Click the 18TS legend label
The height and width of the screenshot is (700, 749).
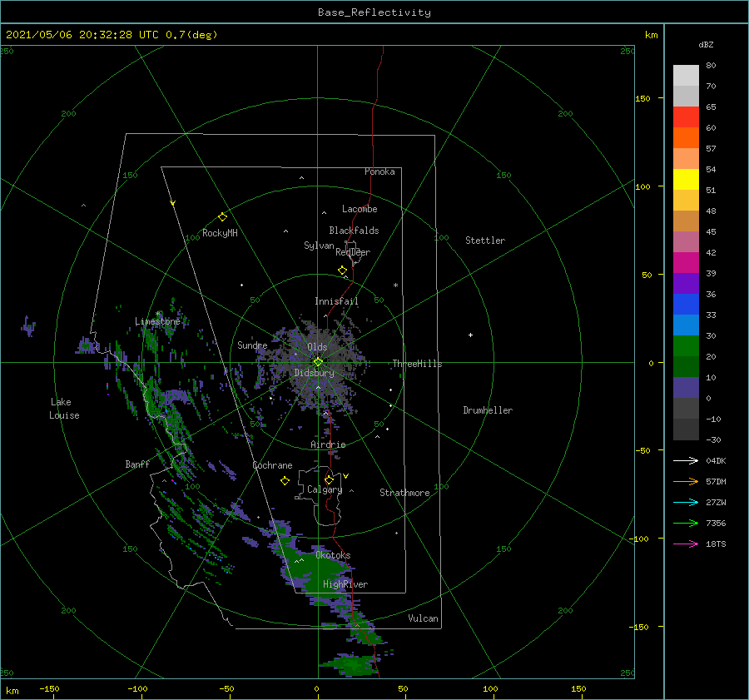coord(716,544)
